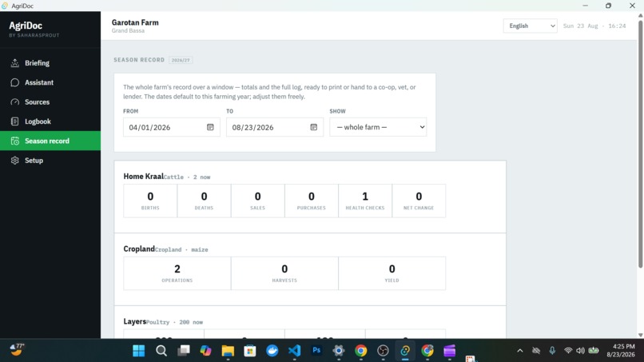Open the SHOW whole farm dropdown
Screen dimensions: 644x362
click(378, 127)
